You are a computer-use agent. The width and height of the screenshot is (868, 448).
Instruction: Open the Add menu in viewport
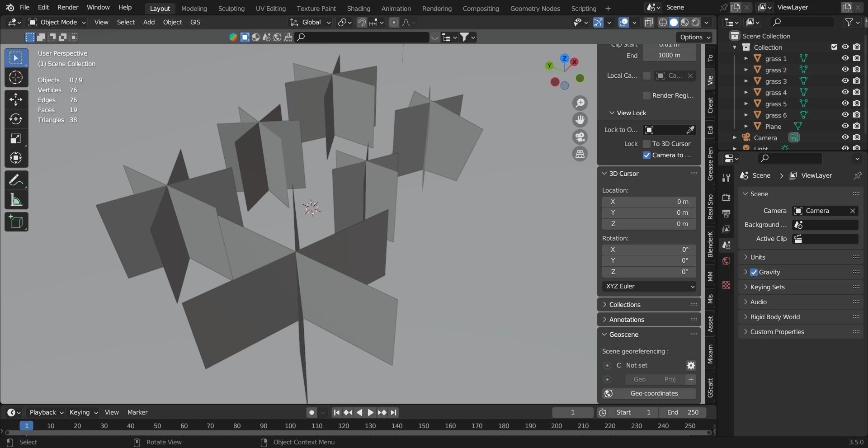pyautogui.click(x=149, y=22)
